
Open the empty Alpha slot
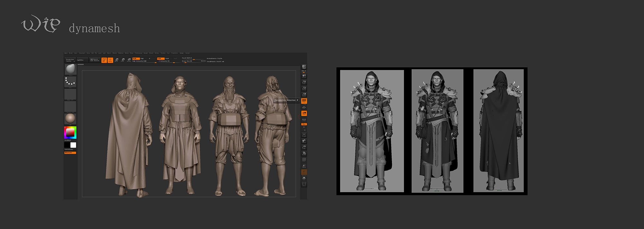click(70, 95)
